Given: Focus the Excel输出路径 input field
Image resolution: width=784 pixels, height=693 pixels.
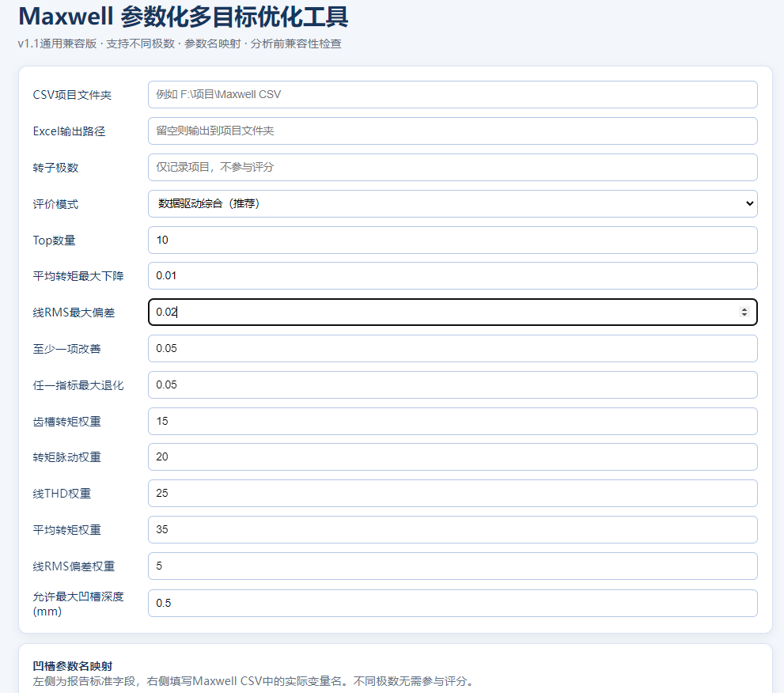Looking at the screenshot, I should [453, 131].
